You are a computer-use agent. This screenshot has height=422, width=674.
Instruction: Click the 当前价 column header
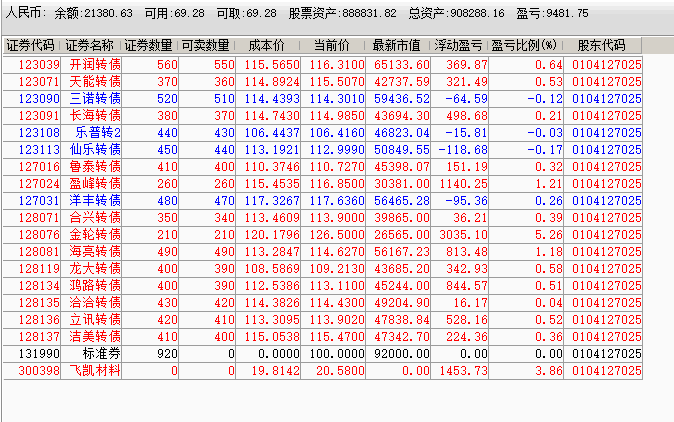coord(331,46)
